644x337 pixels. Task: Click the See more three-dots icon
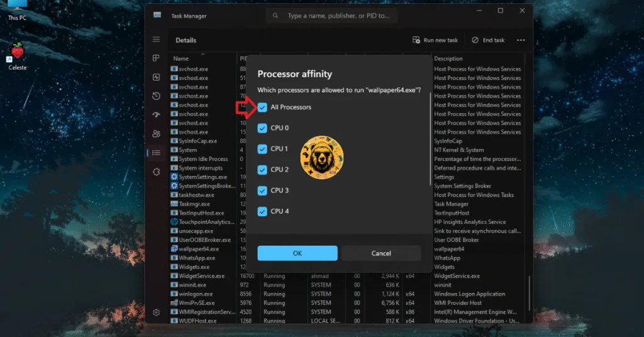click(521, 40)
